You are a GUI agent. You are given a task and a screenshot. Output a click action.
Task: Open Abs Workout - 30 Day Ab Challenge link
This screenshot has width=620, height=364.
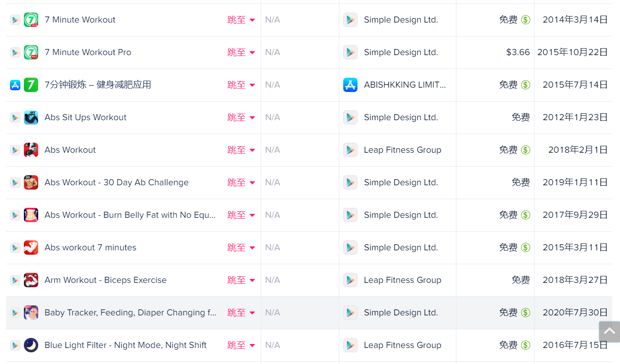tap(116, 183)
